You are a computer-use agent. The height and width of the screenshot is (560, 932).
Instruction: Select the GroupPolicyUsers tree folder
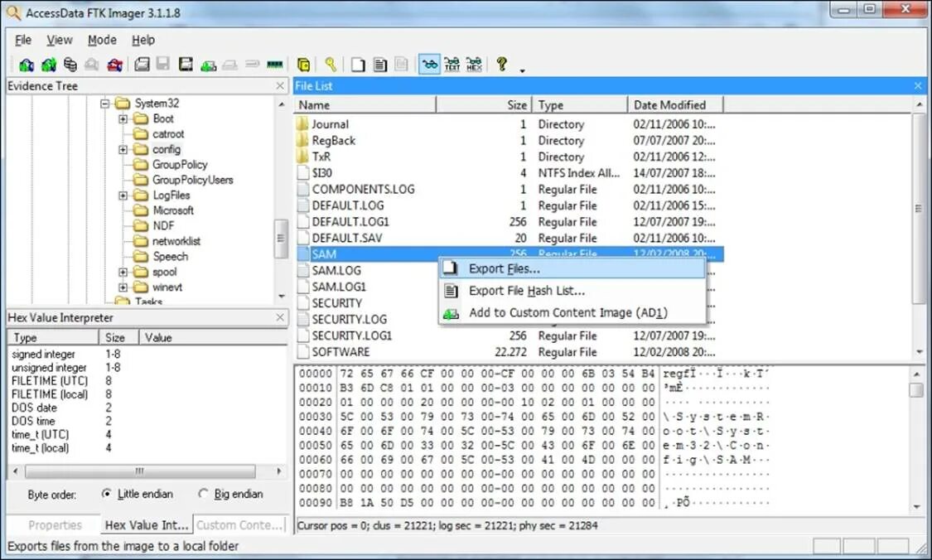point(192,180)
